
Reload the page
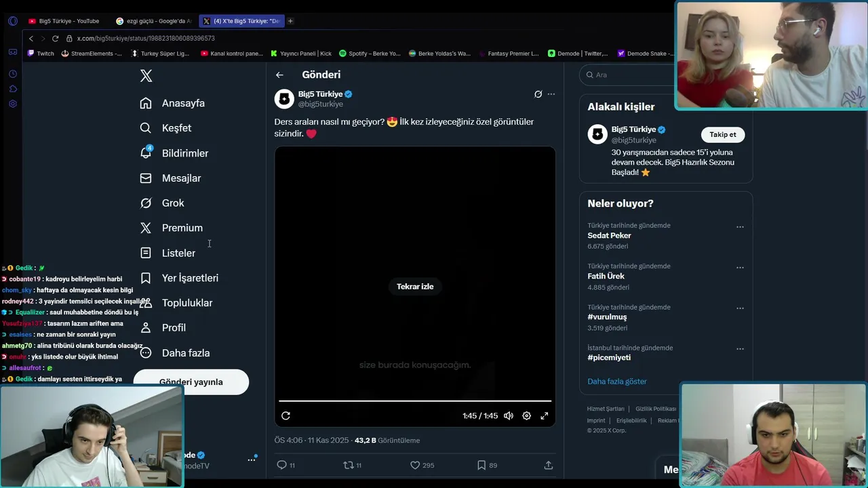pos(55,39)
